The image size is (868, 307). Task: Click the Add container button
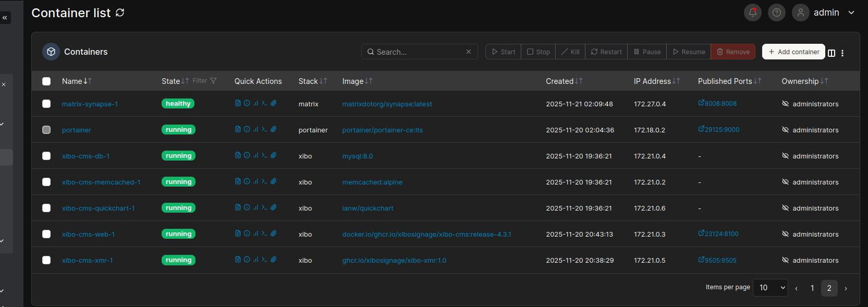793,52
